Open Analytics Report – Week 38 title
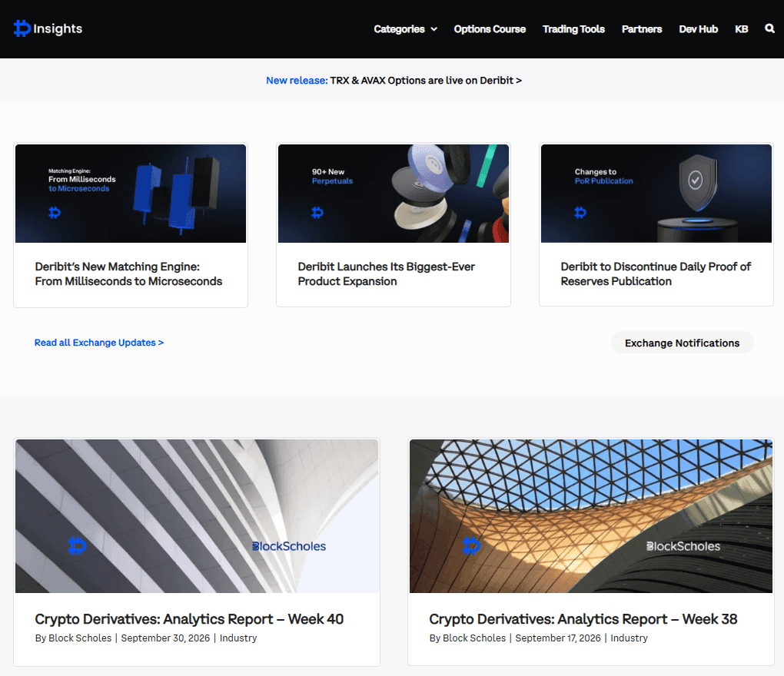Screen dimensions: 784x676 coord(583,619)
